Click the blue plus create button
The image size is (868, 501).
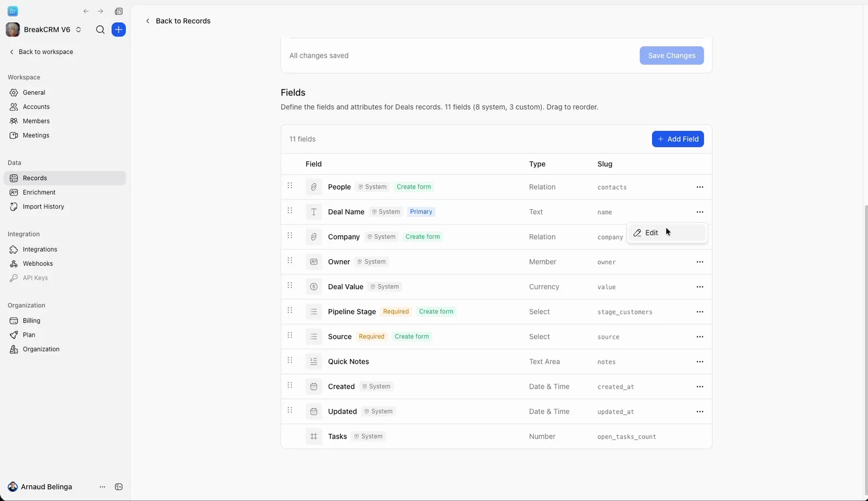pyautogui.click(x=119, y=30)
